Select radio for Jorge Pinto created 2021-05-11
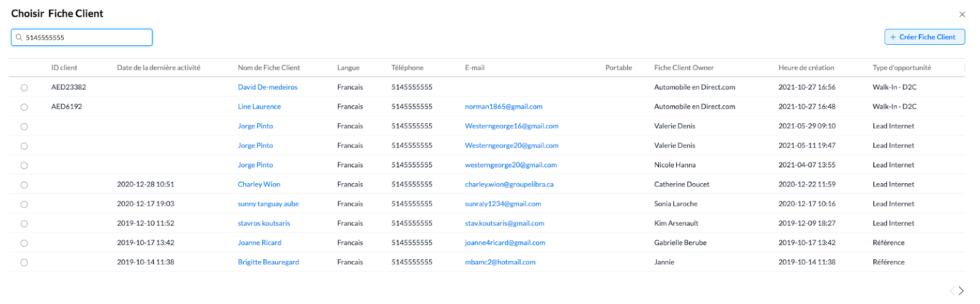This screenshot has height=304, width=980. [x=24, y=146]
